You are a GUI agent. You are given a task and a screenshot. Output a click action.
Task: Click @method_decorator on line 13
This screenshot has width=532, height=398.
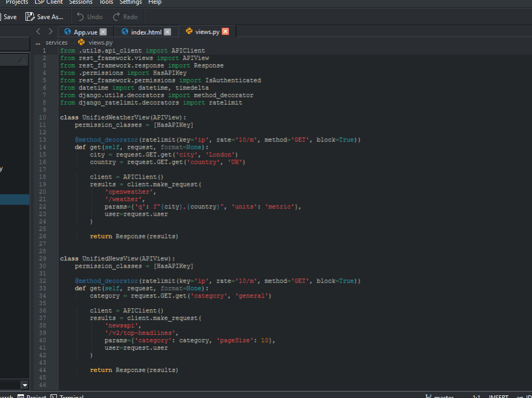click(106, 140)
